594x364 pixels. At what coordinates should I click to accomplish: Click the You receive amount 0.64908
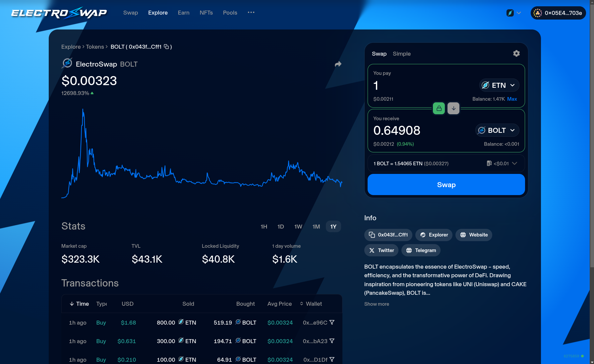pos(397,130)
